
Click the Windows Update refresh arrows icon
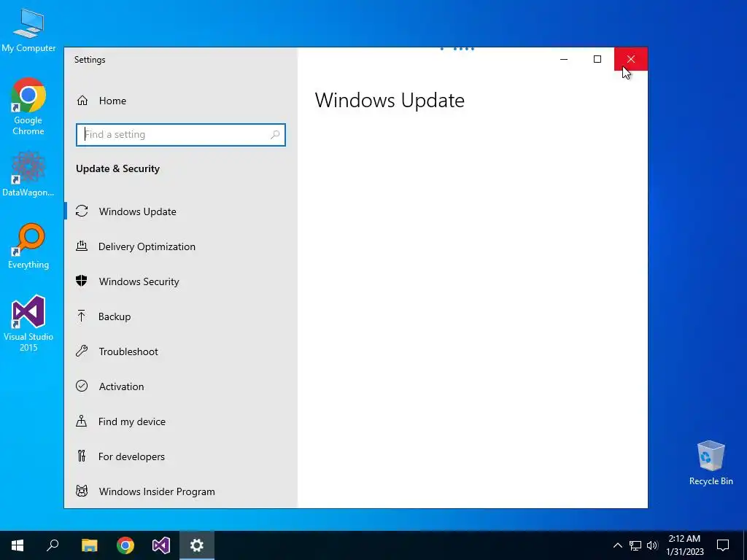(82, 211)
